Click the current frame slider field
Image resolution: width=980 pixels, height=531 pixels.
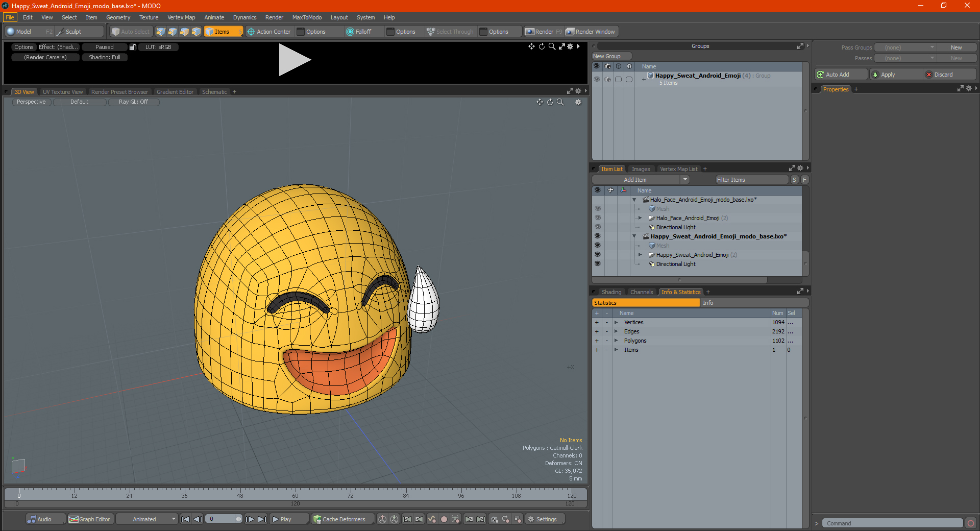click(x=223, y=519)
